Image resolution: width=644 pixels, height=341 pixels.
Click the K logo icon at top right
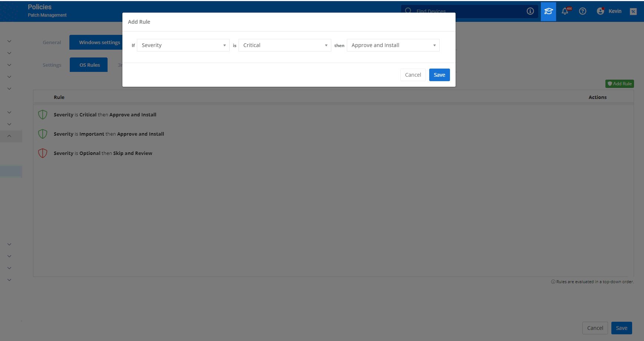[x=633, y=11]
